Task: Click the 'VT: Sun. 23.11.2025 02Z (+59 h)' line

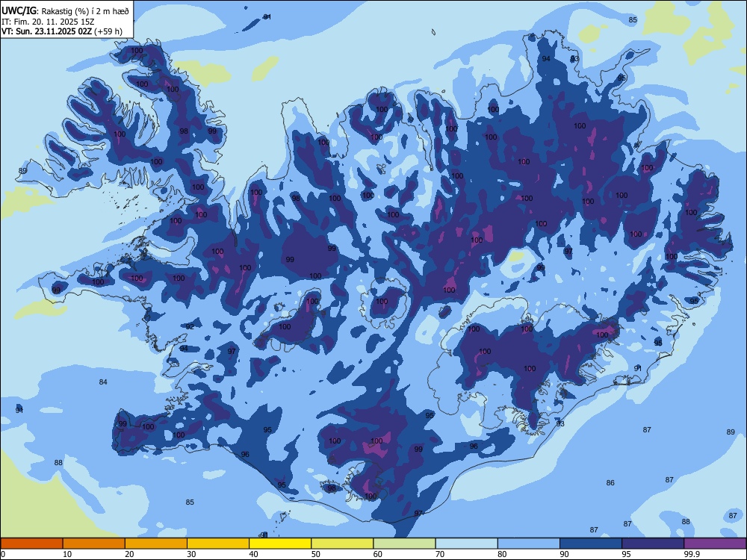Action: (x=62, y=31)
